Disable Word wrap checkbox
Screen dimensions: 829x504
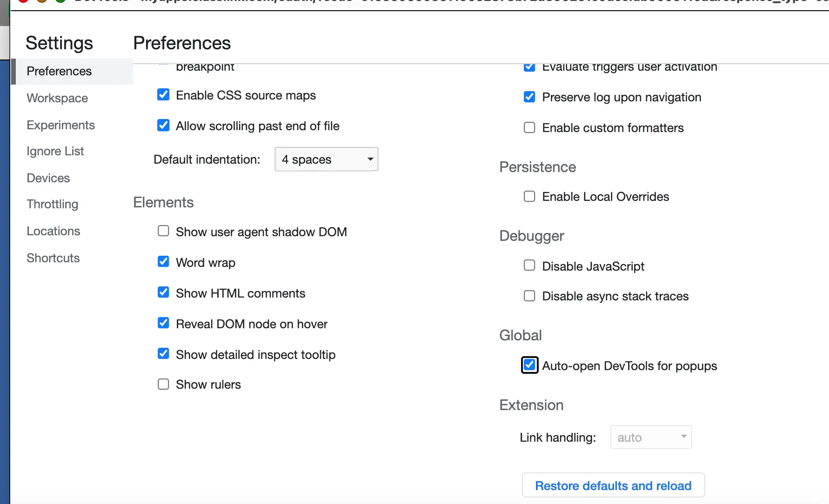[163, 262]
